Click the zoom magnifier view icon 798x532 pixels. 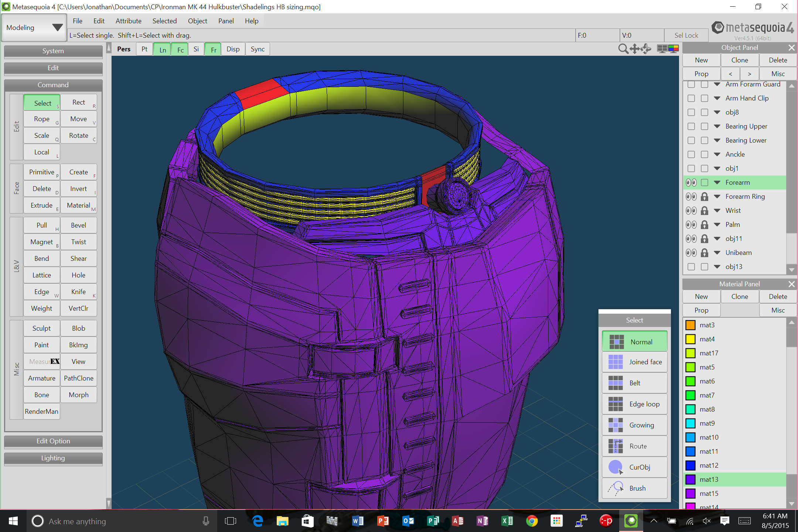coord(623,49)
